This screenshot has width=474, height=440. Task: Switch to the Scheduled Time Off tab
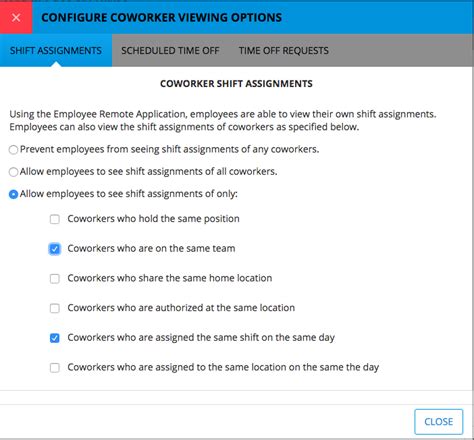coord(170,51)
